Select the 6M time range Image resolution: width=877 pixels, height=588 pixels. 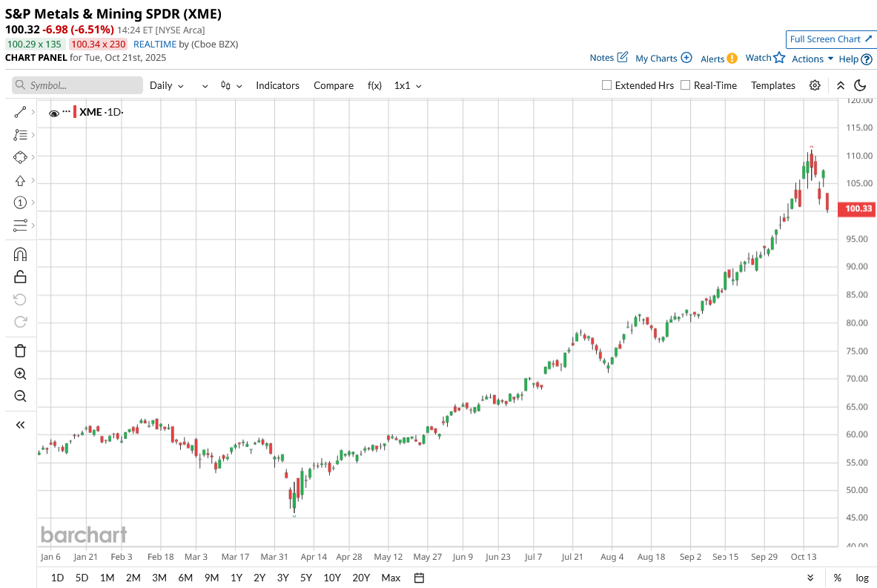[x=185, y=578]
